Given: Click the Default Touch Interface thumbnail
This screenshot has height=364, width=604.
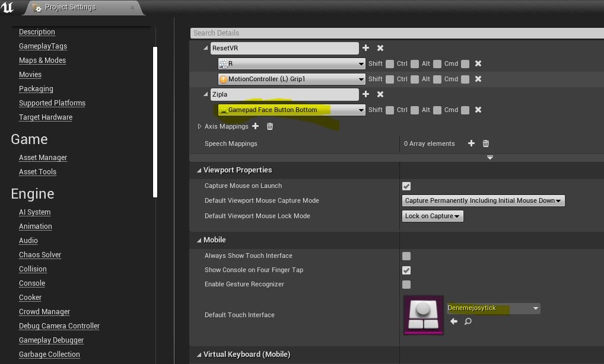Looking at the screenshot, I should [x=424, y=315].
